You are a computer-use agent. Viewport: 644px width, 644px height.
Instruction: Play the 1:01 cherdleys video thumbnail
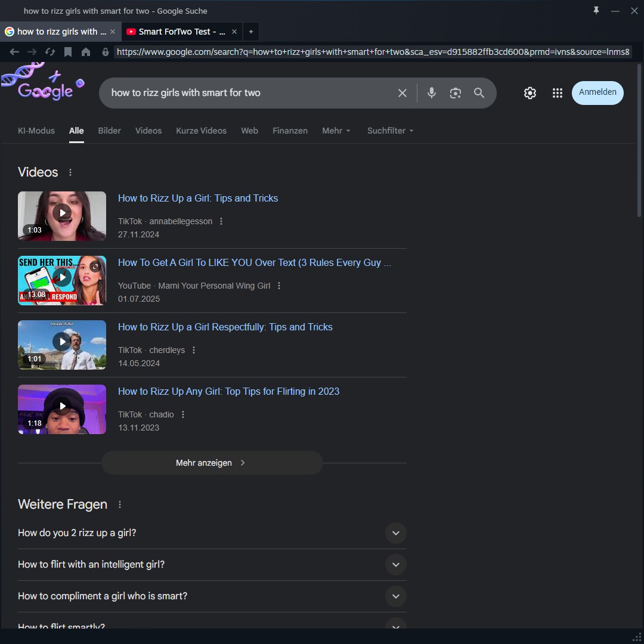coord(62,345)
